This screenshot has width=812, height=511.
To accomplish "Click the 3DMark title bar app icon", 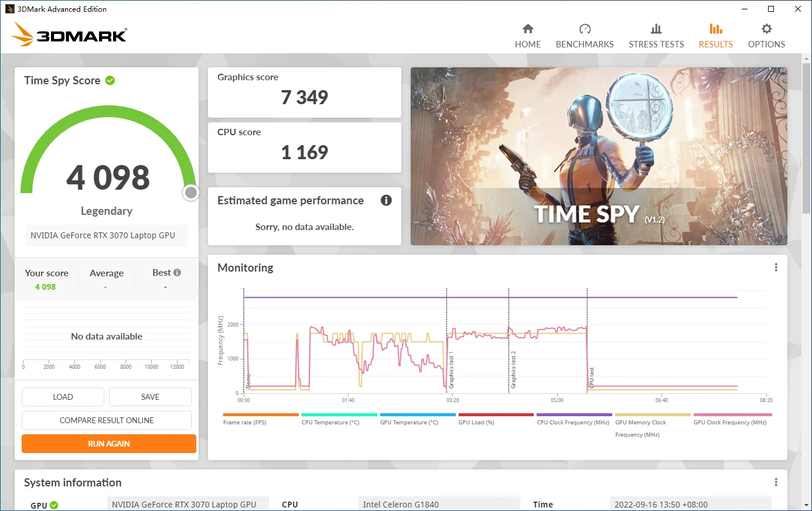I will point(9,9).
